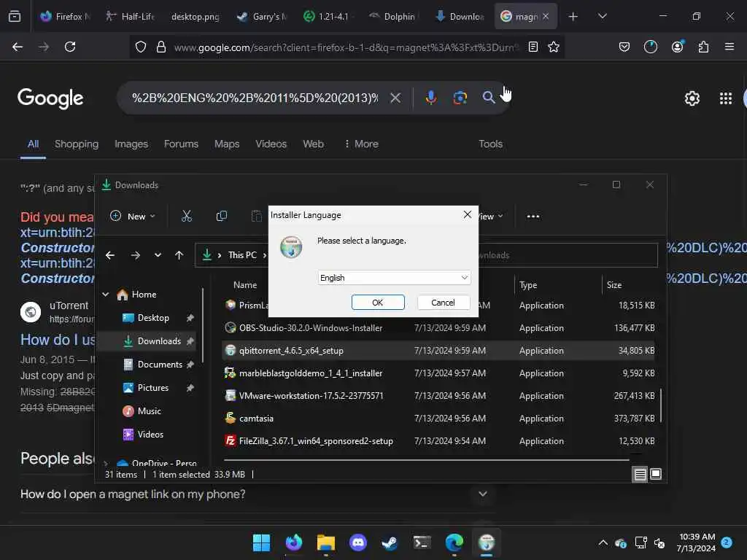Select the Videos results filter

271,144
